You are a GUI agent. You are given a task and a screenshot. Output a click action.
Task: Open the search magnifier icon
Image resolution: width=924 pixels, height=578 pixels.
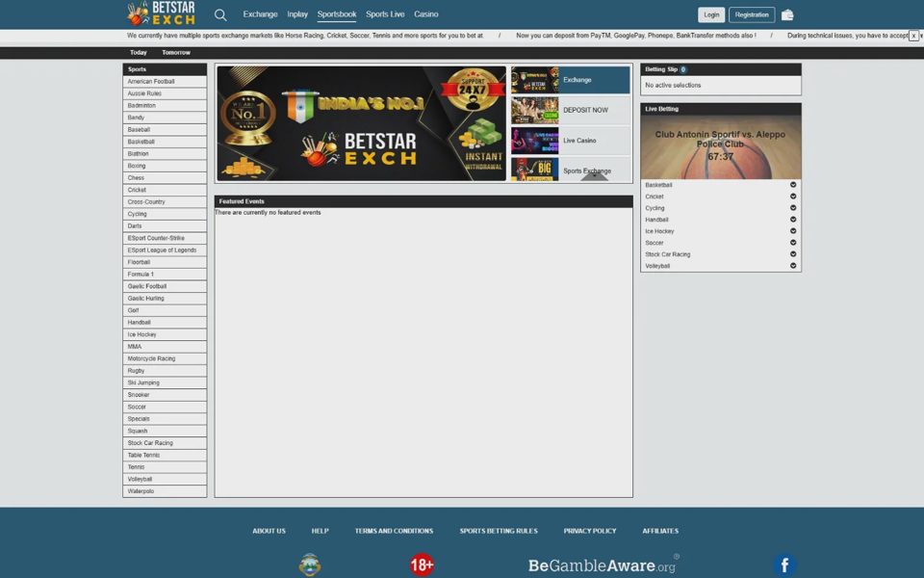tap(220, 14)
